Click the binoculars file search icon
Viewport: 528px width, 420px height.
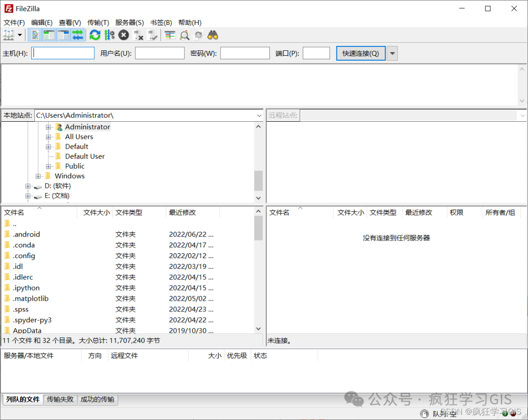click(213, 35)
